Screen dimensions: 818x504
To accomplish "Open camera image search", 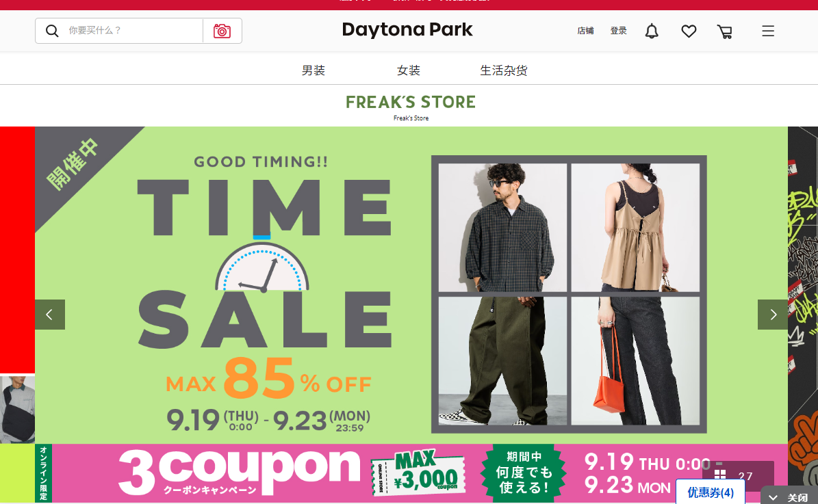I will pyautogui.click(x=222, y=31).
